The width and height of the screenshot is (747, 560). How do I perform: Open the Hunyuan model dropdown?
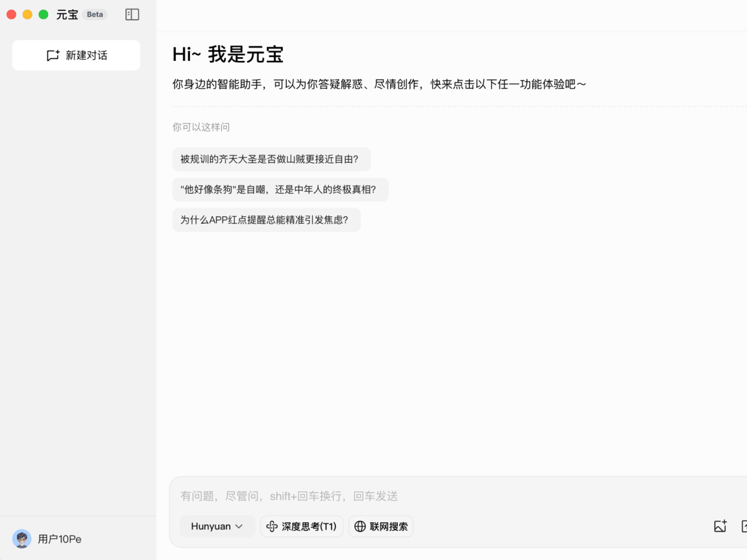(x=217, y=526)
